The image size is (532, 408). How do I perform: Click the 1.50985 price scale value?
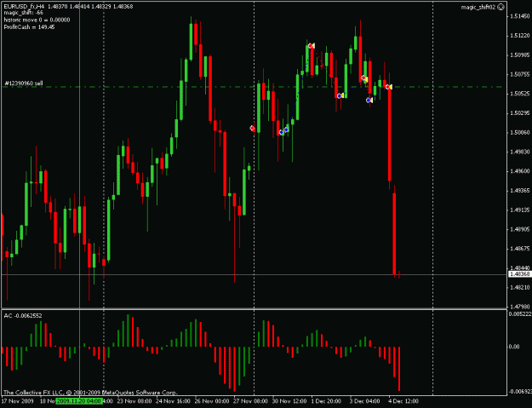(x=520, y=55)
